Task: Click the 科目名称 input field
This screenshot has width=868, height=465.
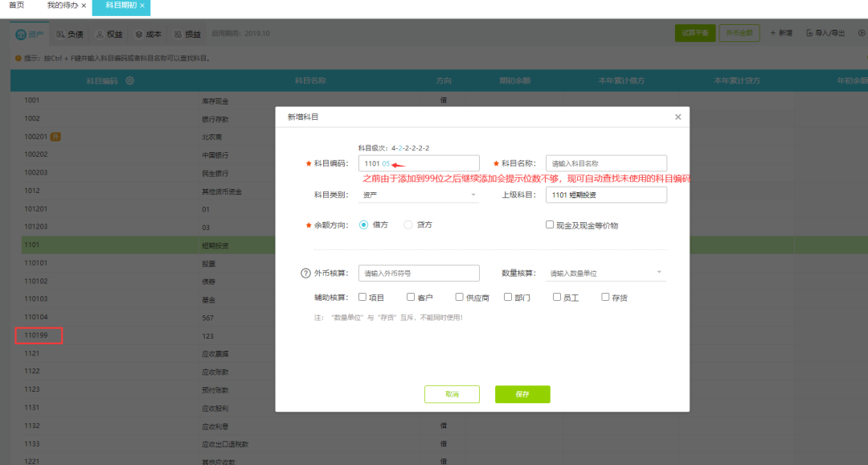Action: [606, 163]
